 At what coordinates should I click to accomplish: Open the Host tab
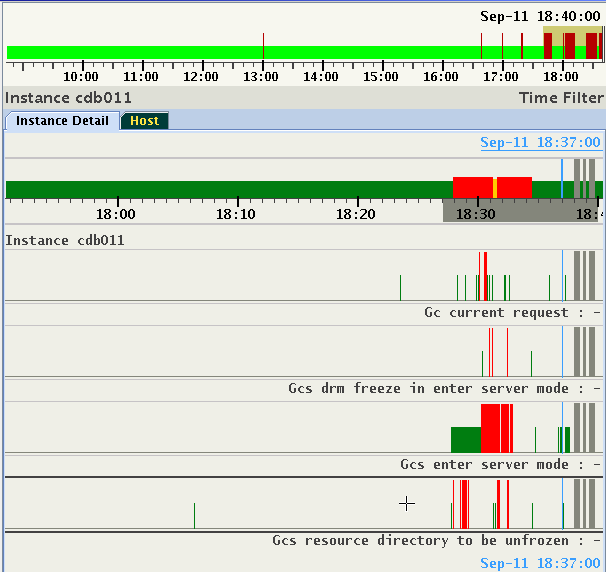tap(145, 121)
